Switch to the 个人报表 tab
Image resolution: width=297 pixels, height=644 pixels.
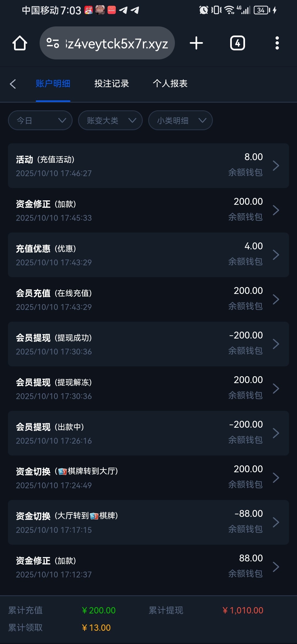pyautogui.click(x=170, y=84)
